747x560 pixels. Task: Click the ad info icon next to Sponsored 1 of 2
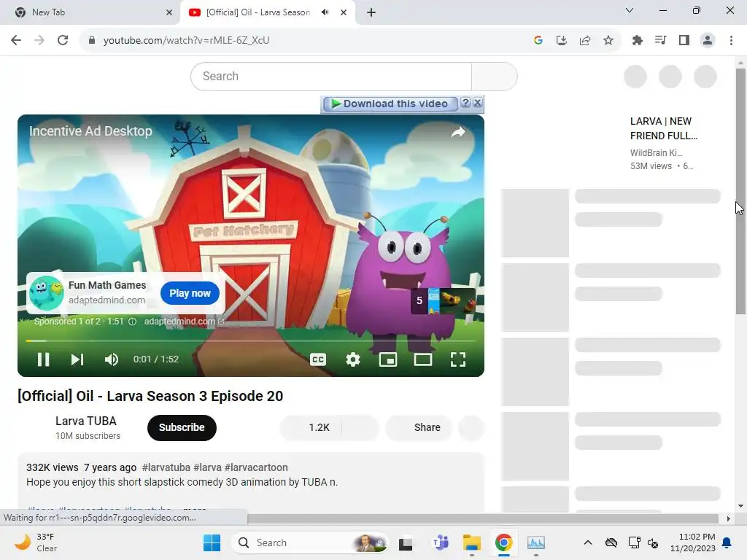(x=133, y=322)
